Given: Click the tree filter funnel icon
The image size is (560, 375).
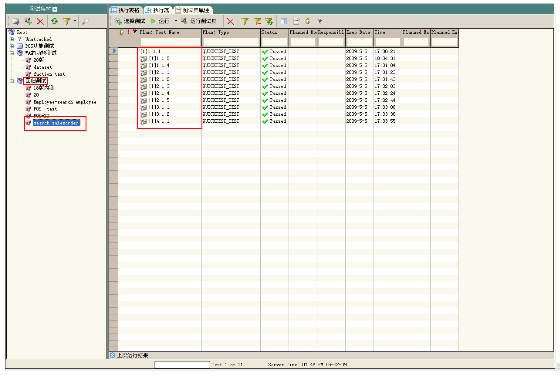Looking at the screenshot, I should pos(66,21).
